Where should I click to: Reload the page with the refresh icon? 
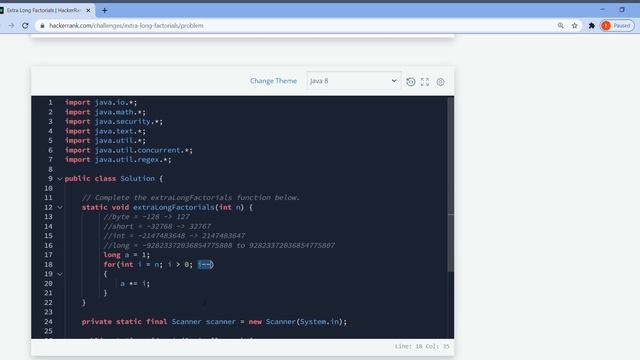tap(25, 26)
